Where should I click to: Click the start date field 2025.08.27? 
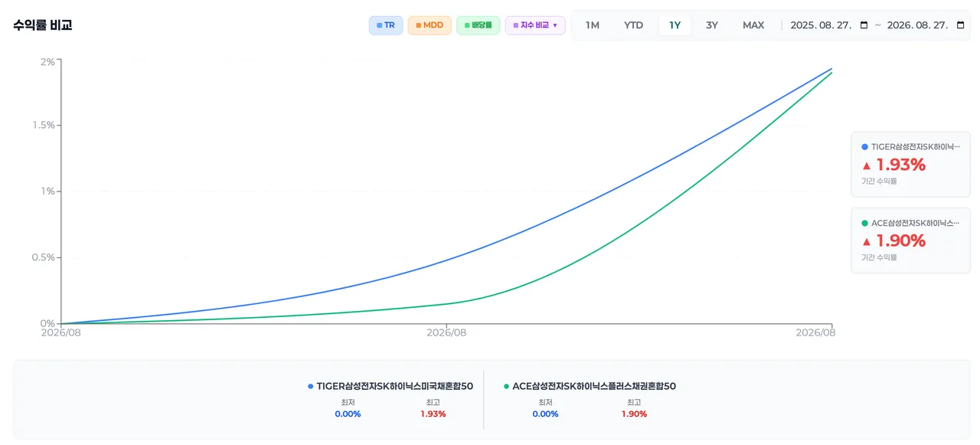[830, 25]
